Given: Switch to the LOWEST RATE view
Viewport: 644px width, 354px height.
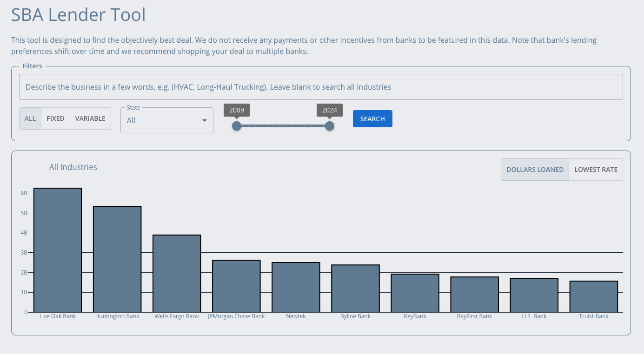Looking at the screenshot, I should click(x=596, y=170).
